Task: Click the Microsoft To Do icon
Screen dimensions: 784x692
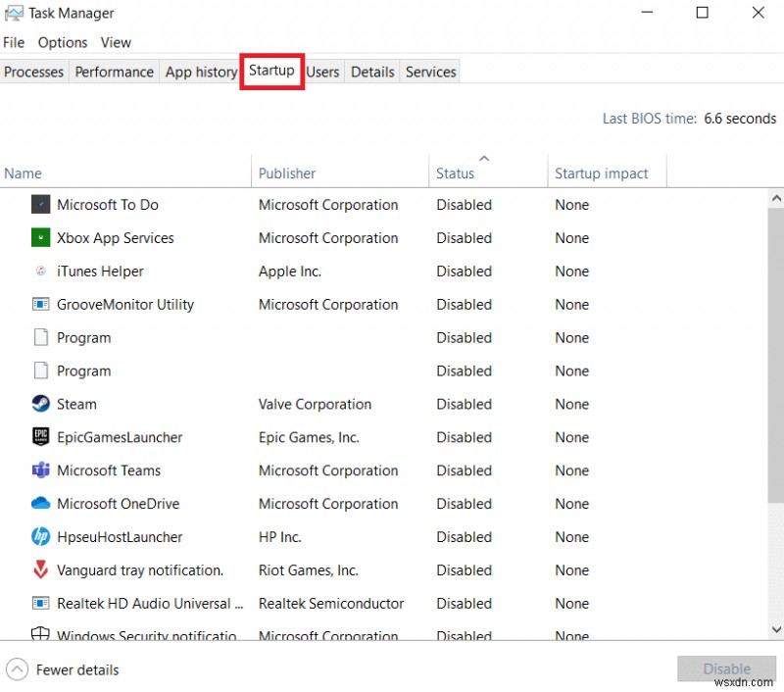Action: pos(40,205)
